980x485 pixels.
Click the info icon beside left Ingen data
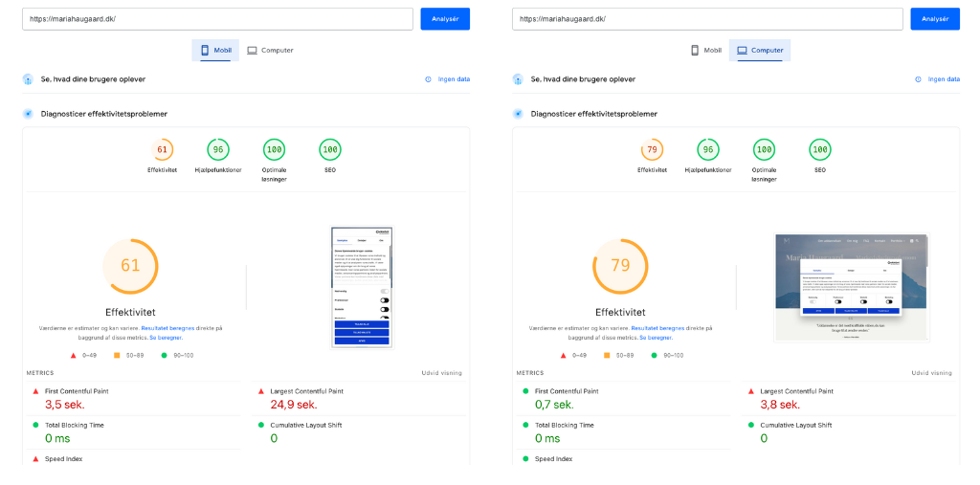[x=428, y=79]
